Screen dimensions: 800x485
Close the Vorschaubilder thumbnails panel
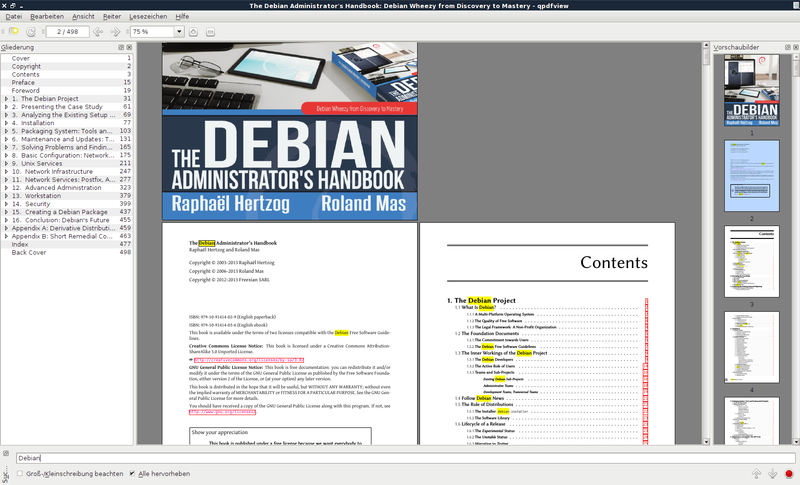[796, 47]
